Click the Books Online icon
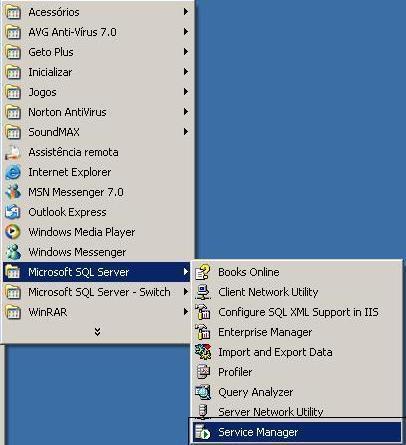The width and height of the screenshot is (406, 445). click(x=203, y=272)
